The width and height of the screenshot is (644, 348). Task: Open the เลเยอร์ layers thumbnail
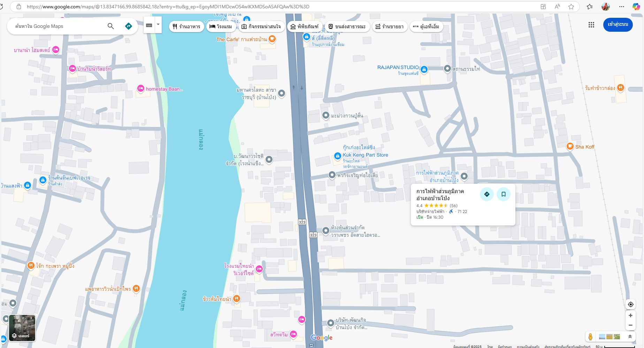click(x=22, y=328)
